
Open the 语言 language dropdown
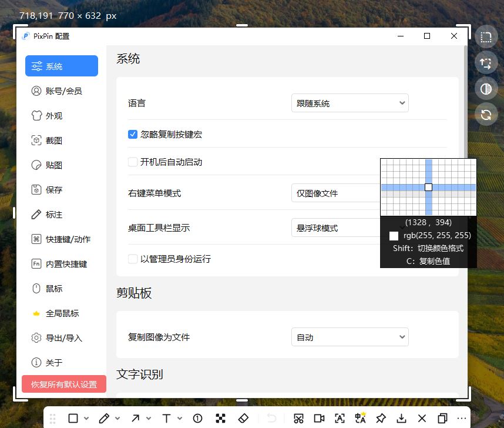pos(350,102)
